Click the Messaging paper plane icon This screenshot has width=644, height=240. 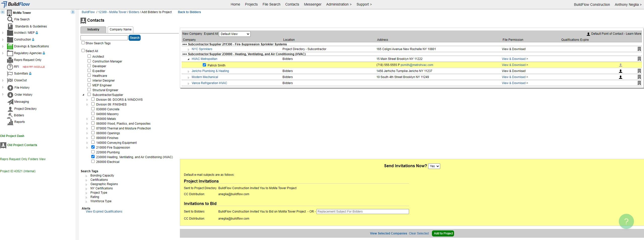[x=10, y=102]
